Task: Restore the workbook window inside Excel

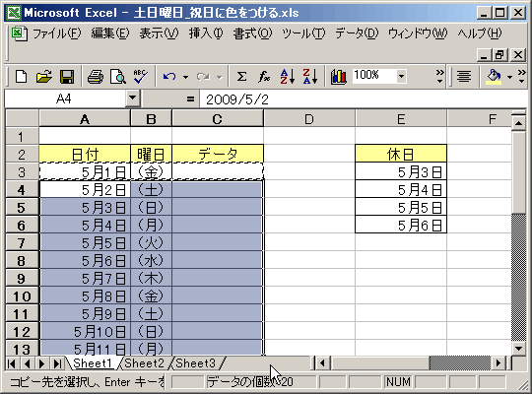Action: click(x=500, y=55)
